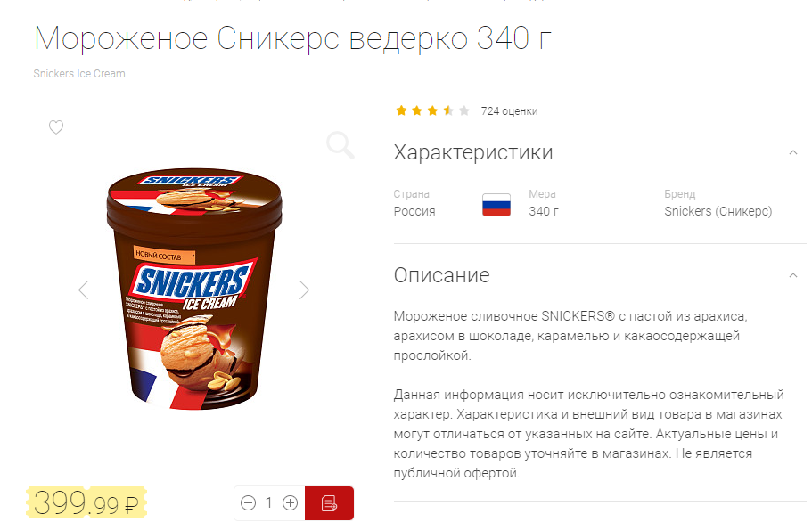The image size is (812, 522).
Task: Click the magnifier zoom icon on image
Action: tap(340, 145)
